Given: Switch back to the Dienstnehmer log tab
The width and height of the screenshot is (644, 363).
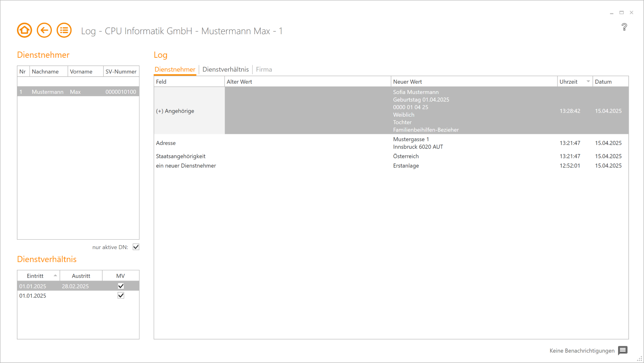Looking at the screenshot, I should pos(175,69).
